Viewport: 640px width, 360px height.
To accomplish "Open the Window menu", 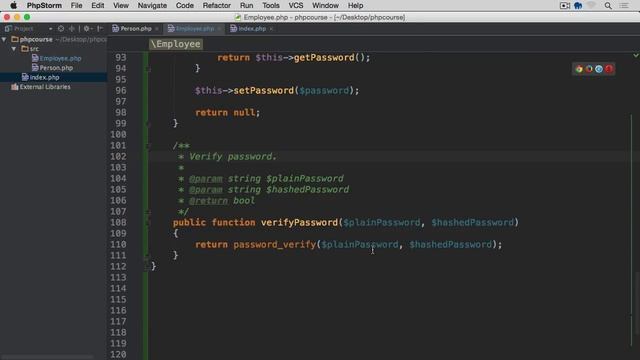I will click(x=325, y=5).
